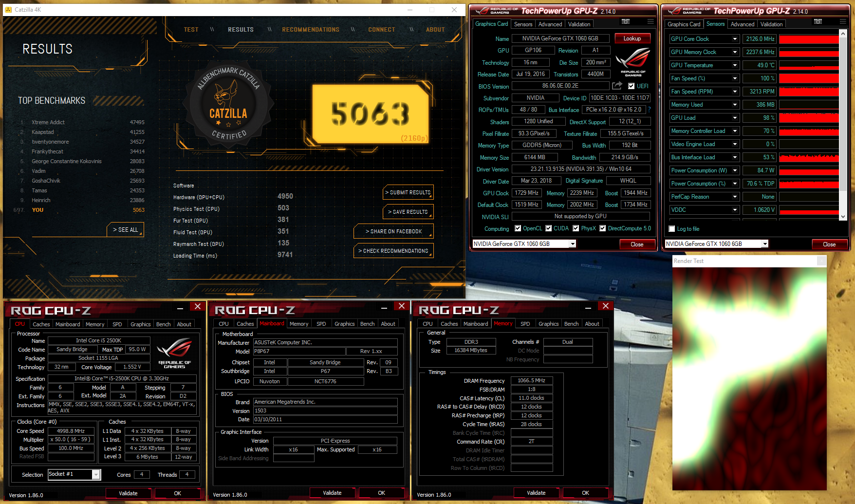The width and height of the screenshot is (855, 504).
Task: Click SHARE ON FACEBOOK button
Action: [x=393, y=231]
